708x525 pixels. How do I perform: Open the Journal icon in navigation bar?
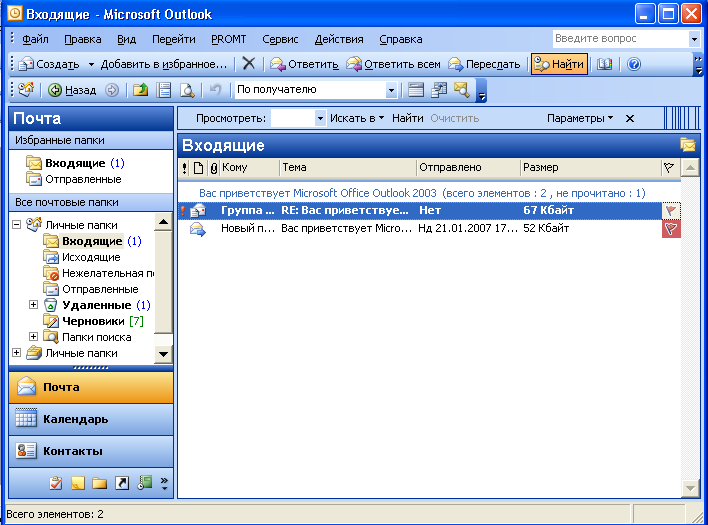tap(144, 483)
